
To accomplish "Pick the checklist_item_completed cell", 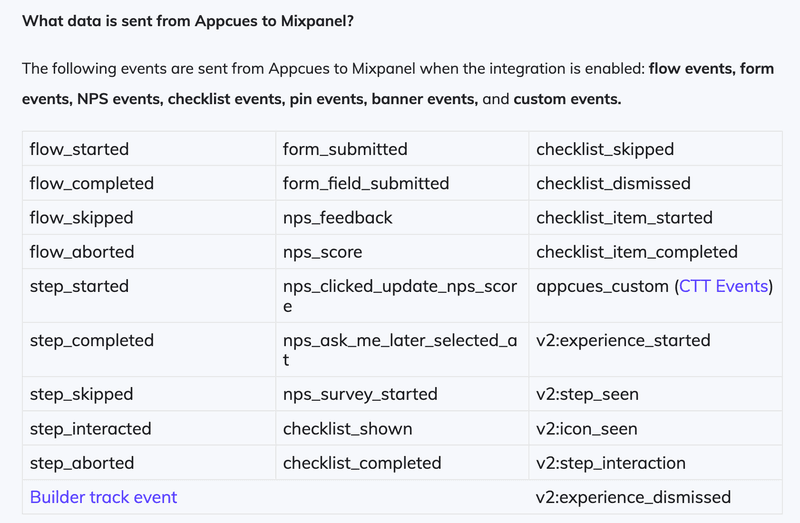I will point(656,252).
